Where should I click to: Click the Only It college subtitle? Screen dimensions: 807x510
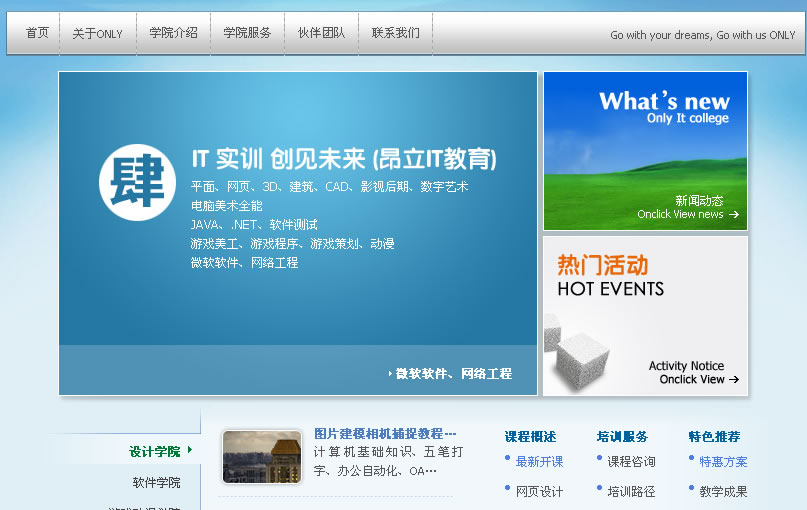pyautogui.click(x=688, y=118)
